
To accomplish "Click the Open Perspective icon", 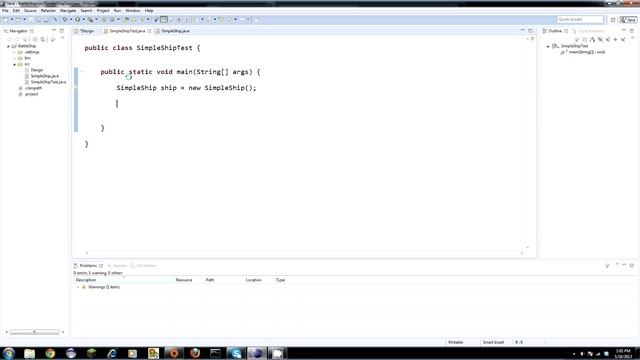I will tap(613, 20).
